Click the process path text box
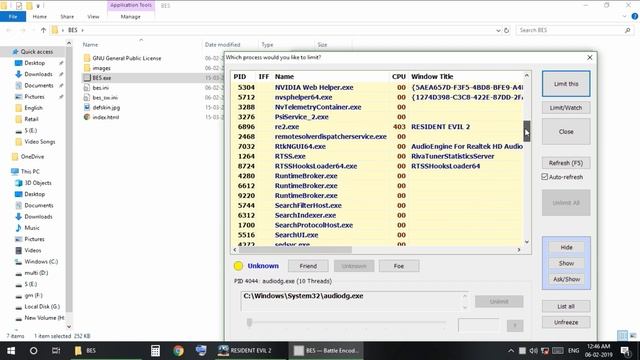 click(x=354, y=301)
